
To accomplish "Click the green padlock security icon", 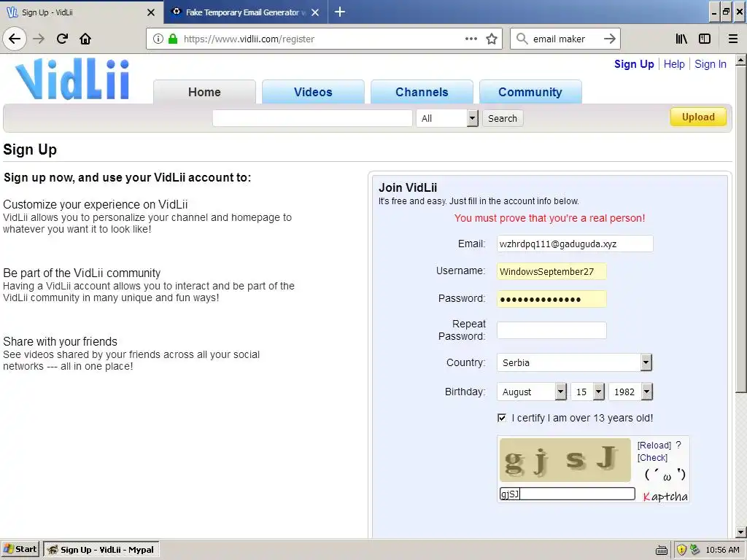I will (x=173, y=39).
